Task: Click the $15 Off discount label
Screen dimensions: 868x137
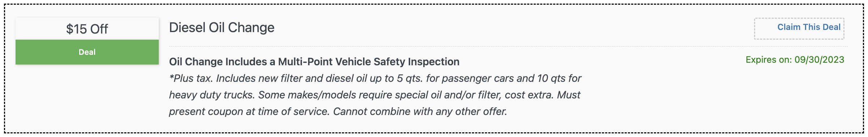Action: (87, 29)
